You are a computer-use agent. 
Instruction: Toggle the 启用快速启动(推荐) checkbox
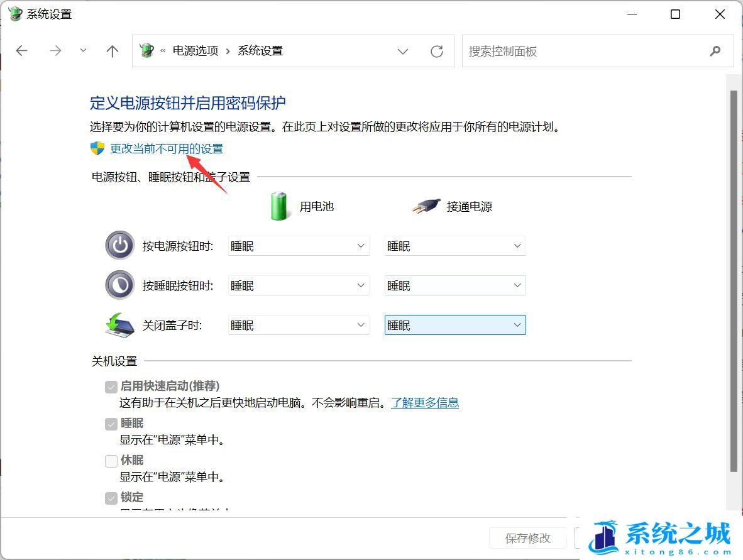coord(111,386)
